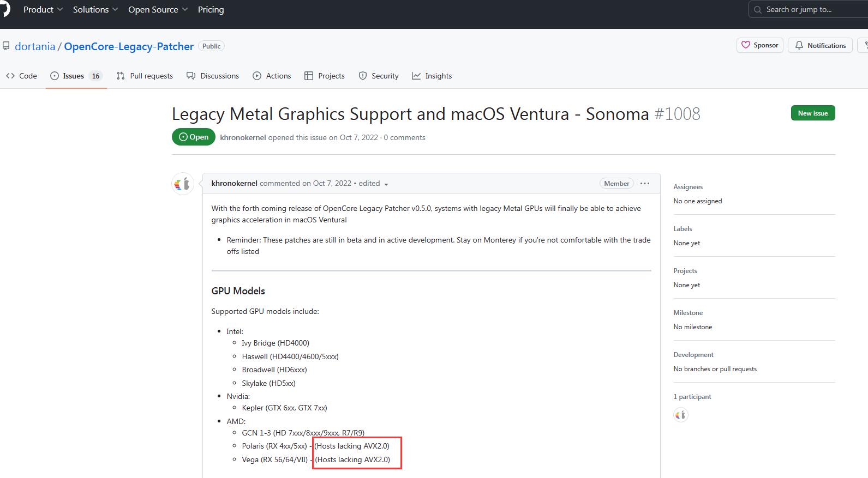Click the Open issue status badge
This screenshot has height=478, width=868.
click(194, 137)
